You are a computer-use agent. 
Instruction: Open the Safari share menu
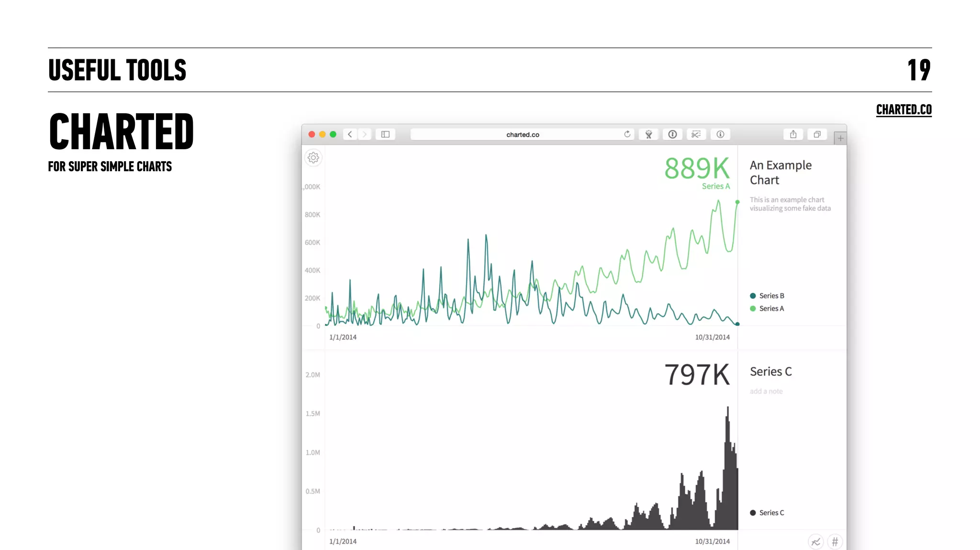(793, 134)
